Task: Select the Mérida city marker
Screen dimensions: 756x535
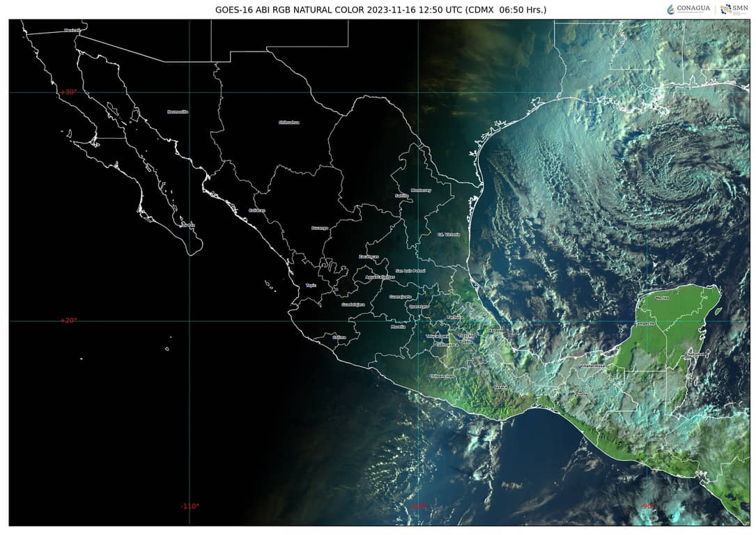Action: point(662,297)
